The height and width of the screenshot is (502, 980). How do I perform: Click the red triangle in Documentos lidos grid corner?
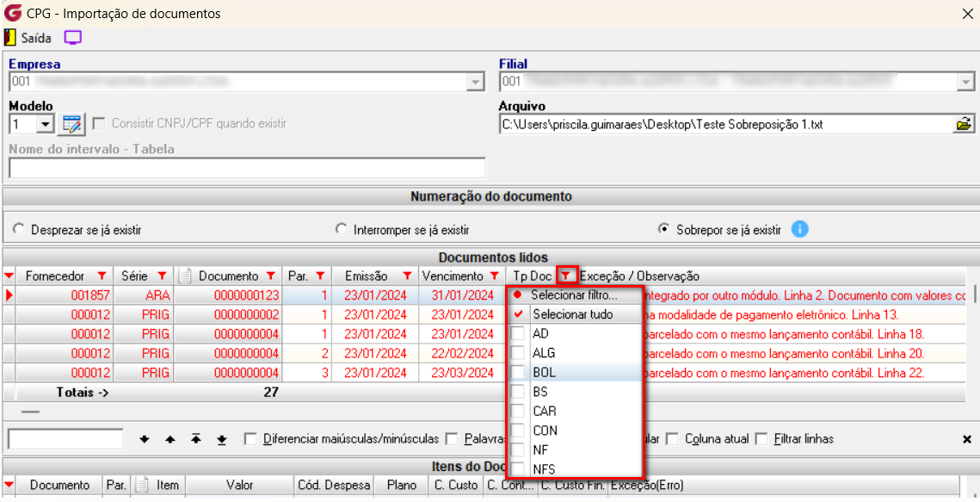pos(9,276)
